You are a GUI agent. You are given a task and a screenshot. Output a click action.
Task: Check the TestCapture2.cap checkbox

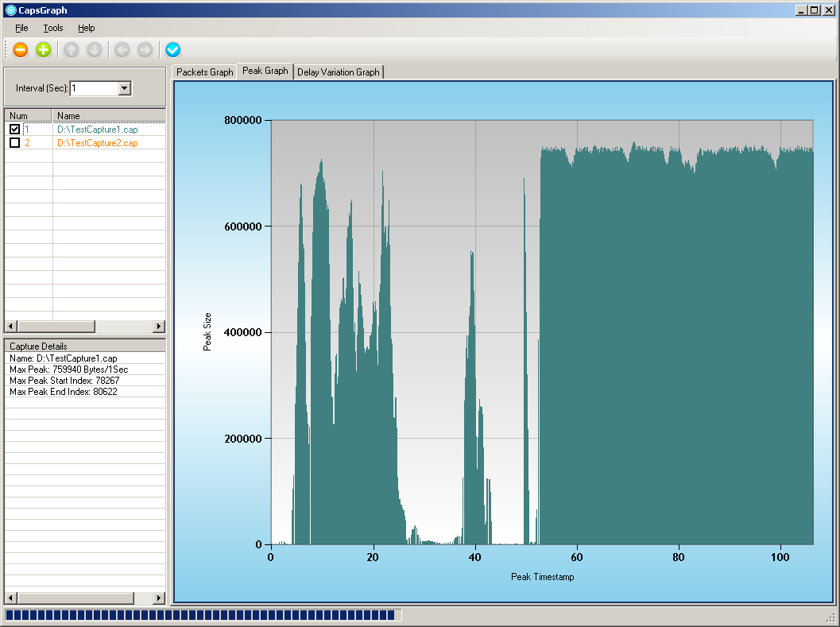pyautogui.click(x=14, y=142)
